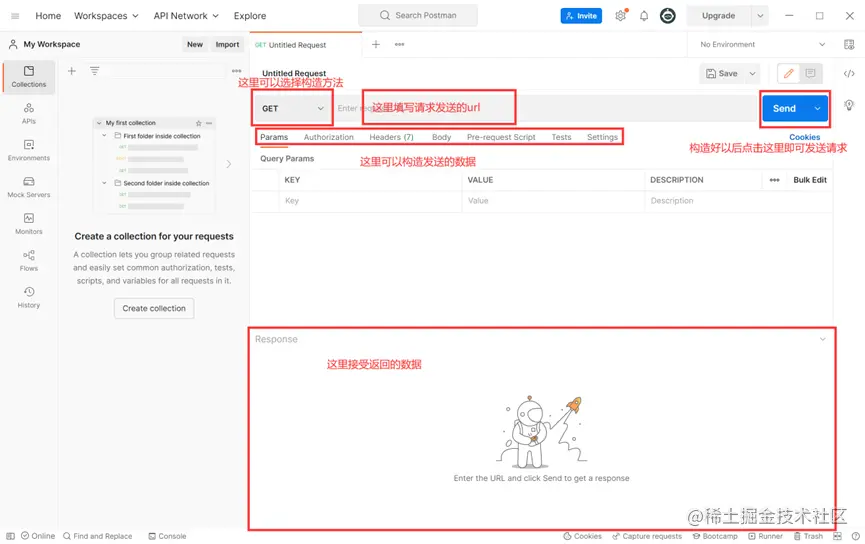Open Mock Servers in the sidebar
Viewport: 865px width, 544px height.
coord(29,187)
